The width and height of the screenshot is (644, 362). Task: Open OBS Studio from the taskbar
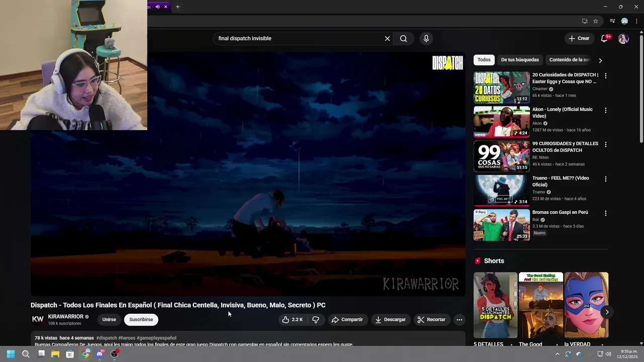tap(114, 354)
